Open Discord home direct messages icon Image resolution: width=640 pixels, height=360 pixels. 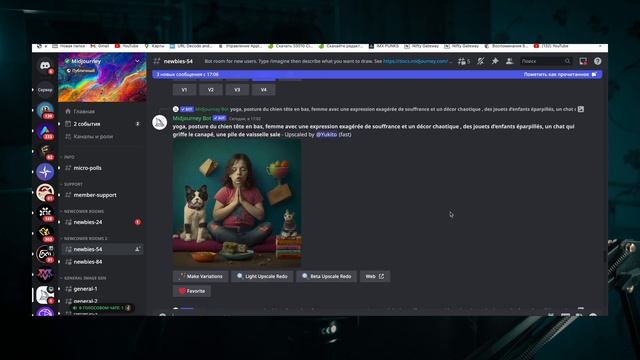tap(45, 65)
